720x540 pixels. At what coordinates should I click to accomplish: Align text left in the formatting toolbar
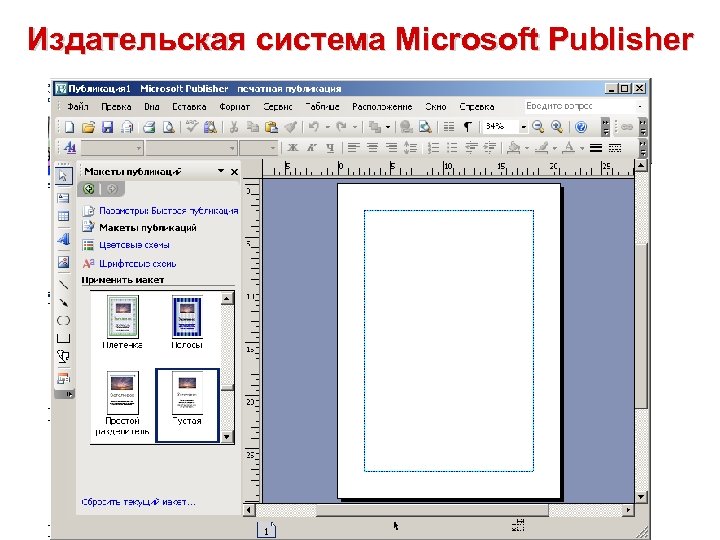(353, 148)
